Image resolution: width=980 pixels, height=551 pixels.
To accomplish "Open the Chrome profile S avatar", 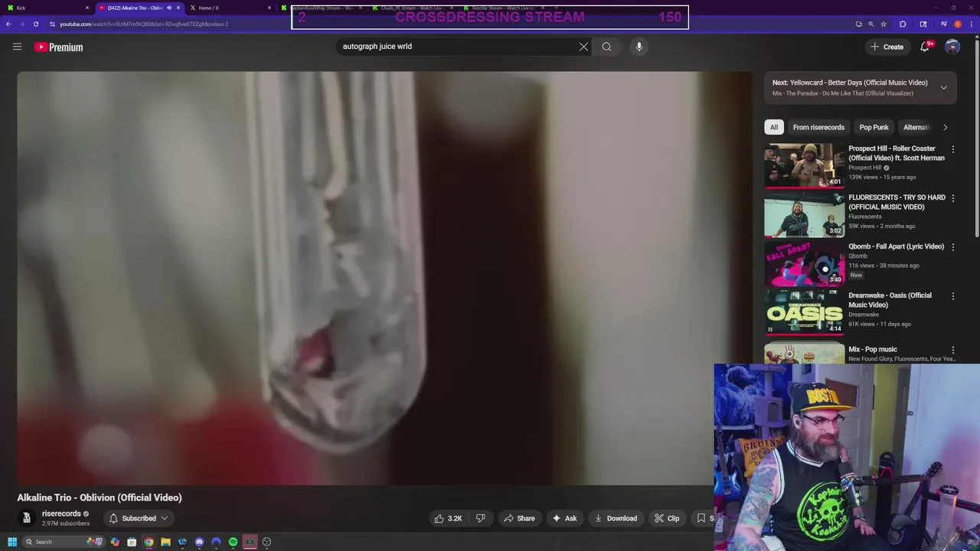I will tap(958, 24).
